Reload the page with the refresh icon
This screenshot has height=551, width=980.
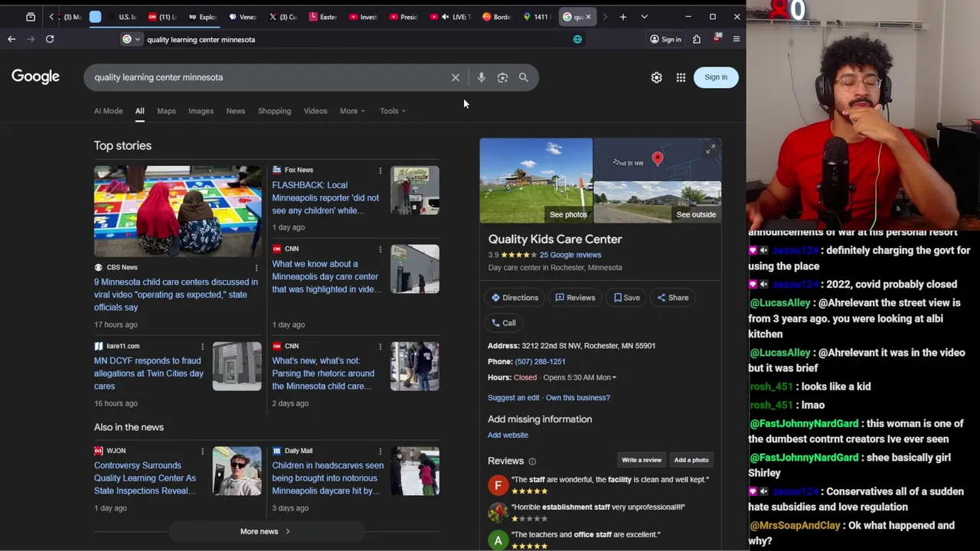(50, 39)
